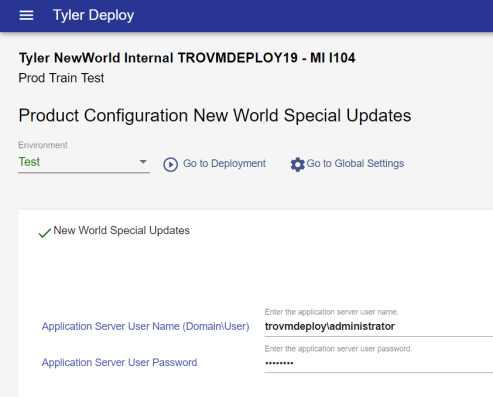This screenshot has width=493, height=397.
Task: Click the Prod Train Test subtitle
Action: point(61,78)
